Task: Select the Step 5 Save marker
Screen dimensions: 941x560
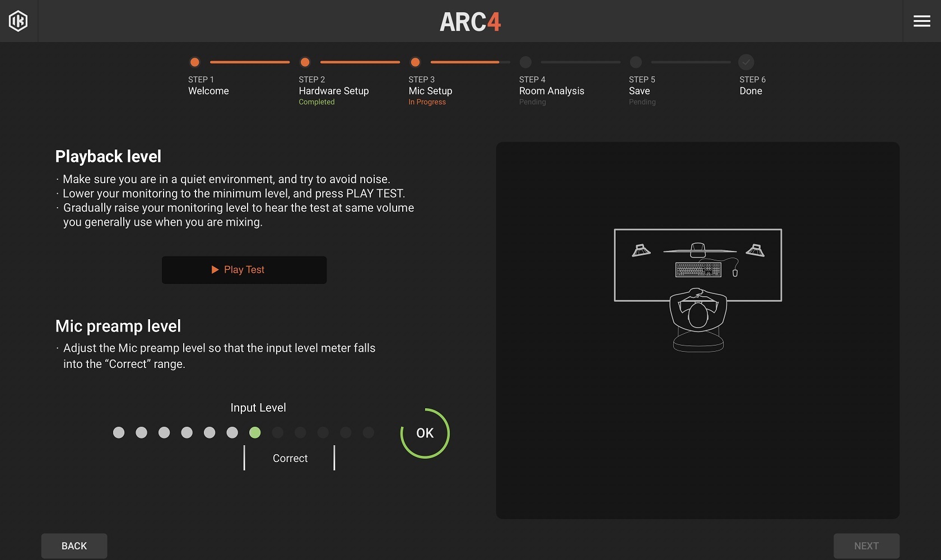Action: (636, 62)
